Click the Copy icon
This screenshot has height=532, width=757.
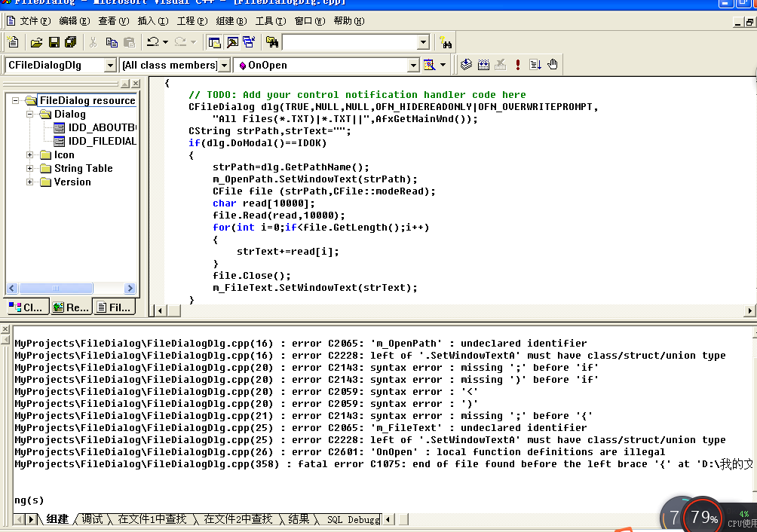(112, 42)
